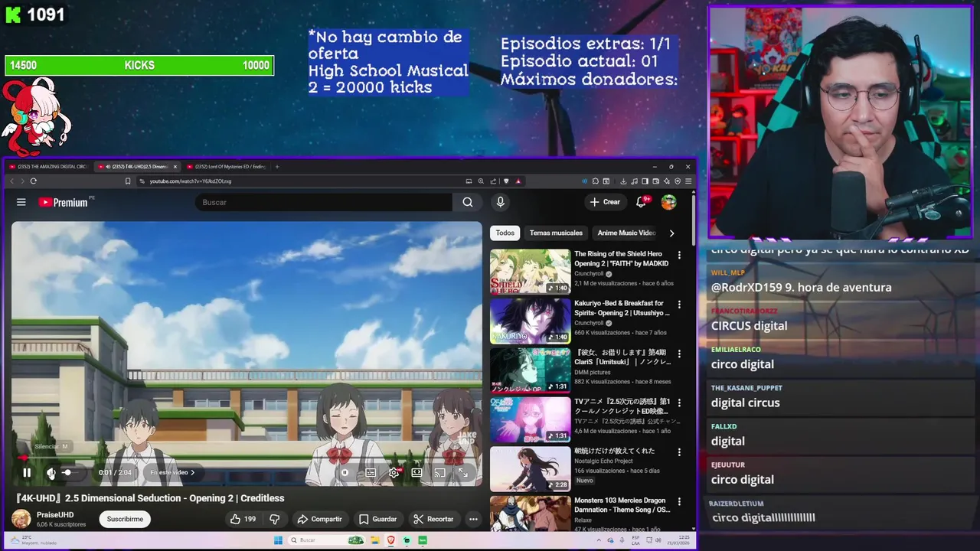This screenshot has width=980, height=551.
Task: Switch to theater mode
Action: point(416,473)
